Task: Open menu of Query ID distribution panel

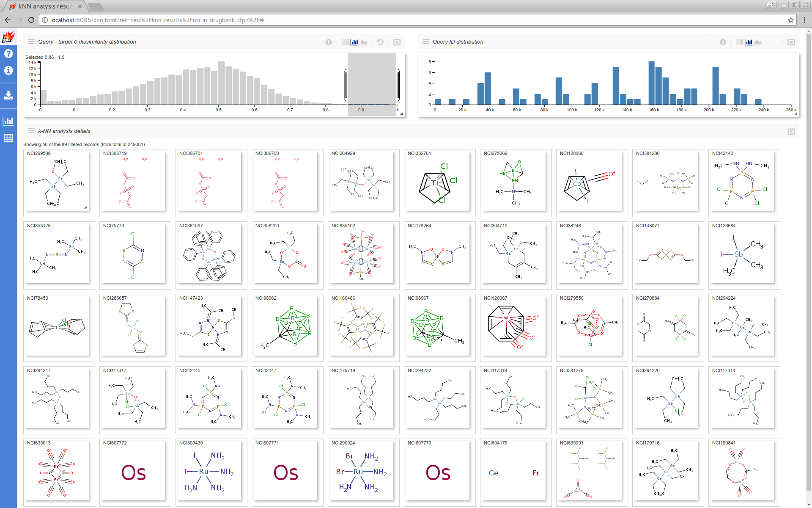Action: 425,41
